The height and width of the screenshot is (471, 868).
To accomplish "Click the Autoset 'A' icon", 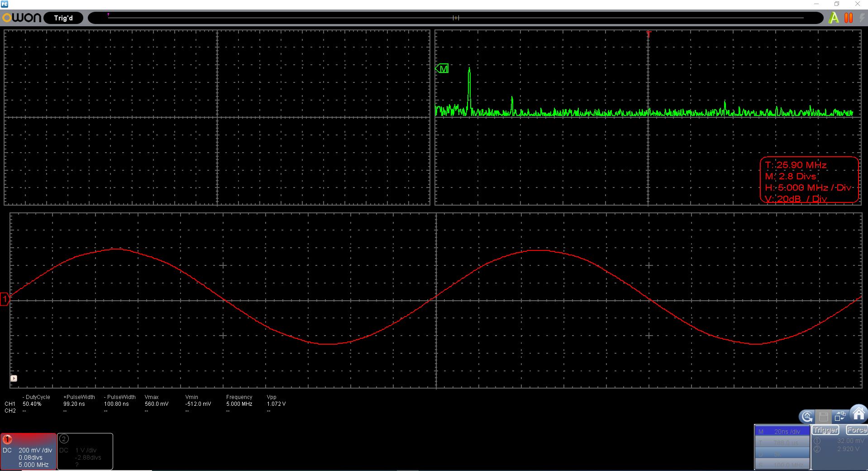I will (x=833, y=18).
